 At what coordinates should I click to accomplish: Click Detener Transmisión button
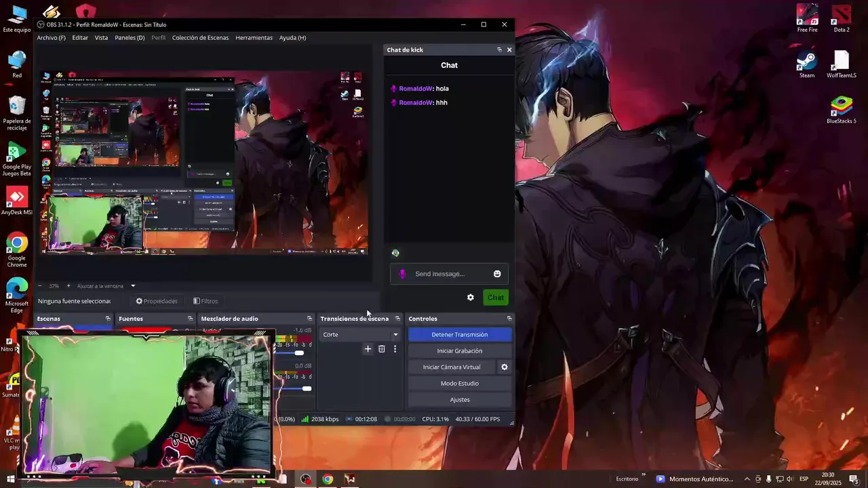pyautogui.click(x=460, y=335)
